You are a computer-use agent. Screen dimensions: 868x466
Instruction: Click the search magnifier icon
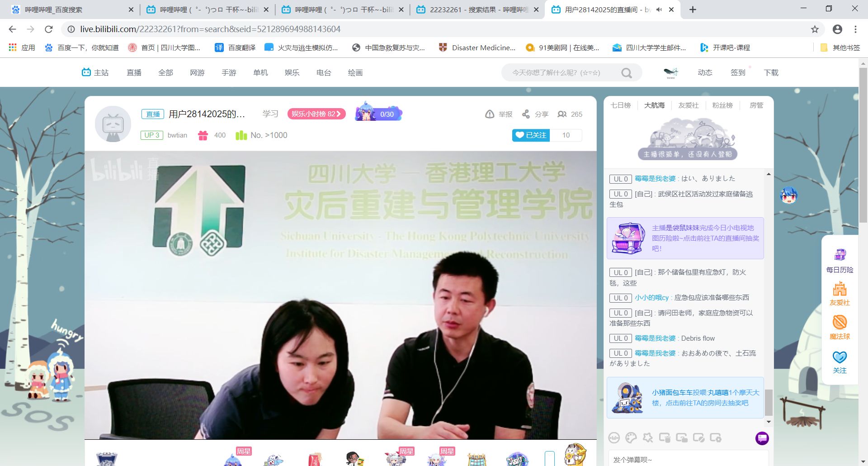626,73
